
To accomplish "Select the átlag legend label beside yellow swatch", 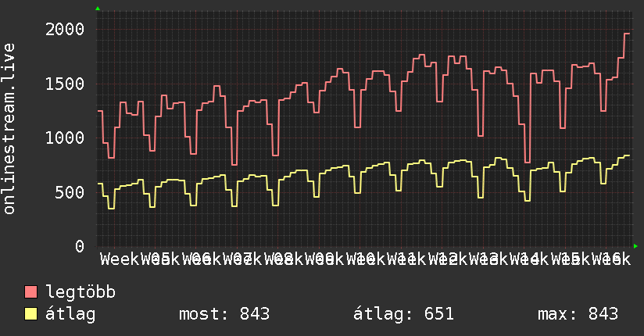I will (70, 314).
